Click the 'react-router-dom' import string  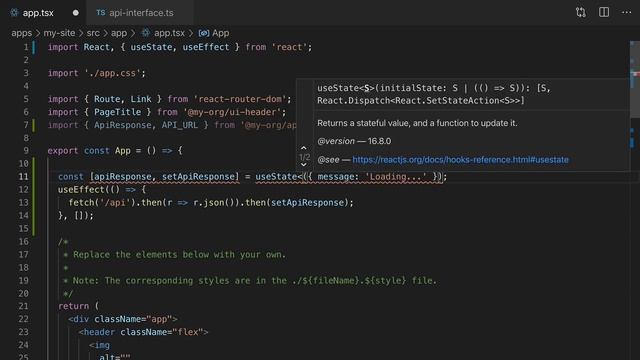pyautogui.click(x=240, y=99)
